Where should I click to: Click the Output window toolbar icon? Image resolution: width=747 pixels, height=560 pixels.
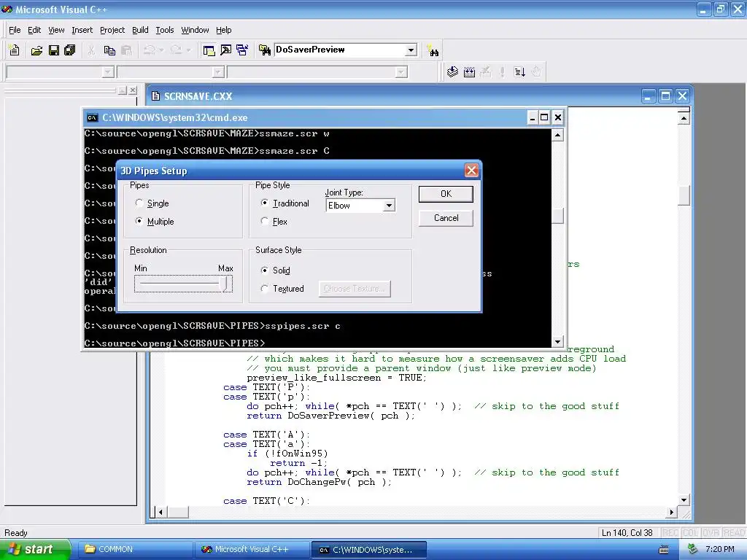(225, 50)
